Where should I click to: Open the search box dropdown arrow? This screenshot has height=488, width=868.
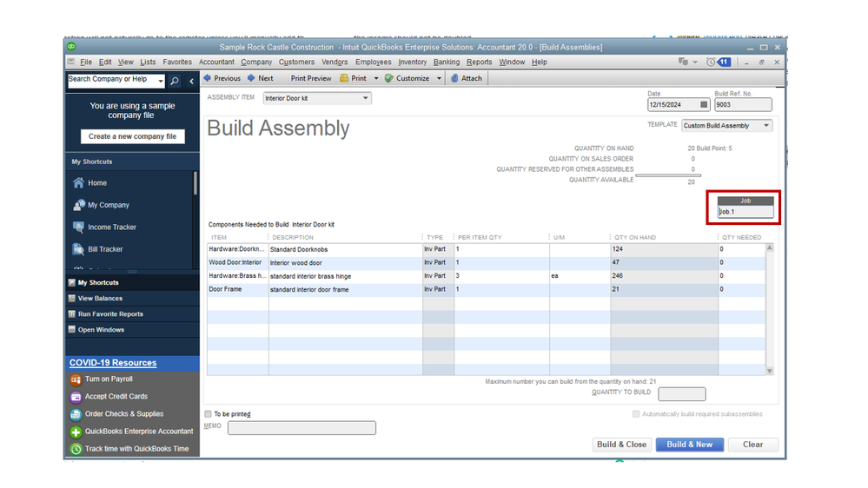(161, 81)
